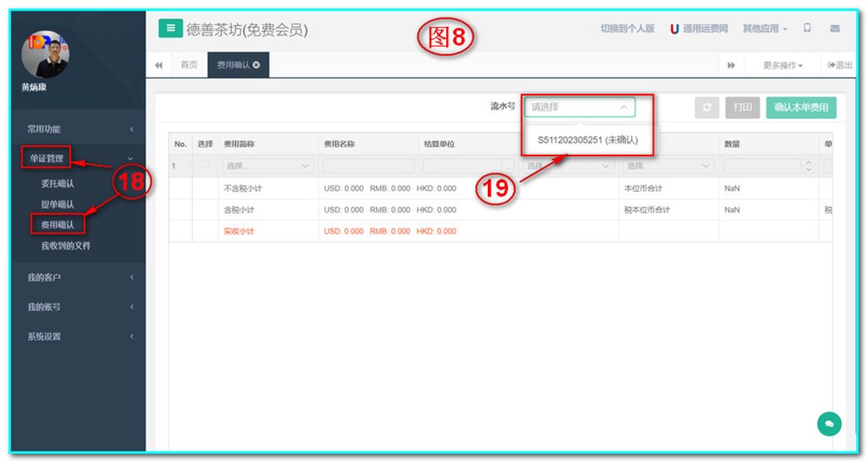This screenshot has height=463, width=868.
Task: Open the 其他应用 dropdown menu
Action: pyautogui.click(x=765, y=29)
